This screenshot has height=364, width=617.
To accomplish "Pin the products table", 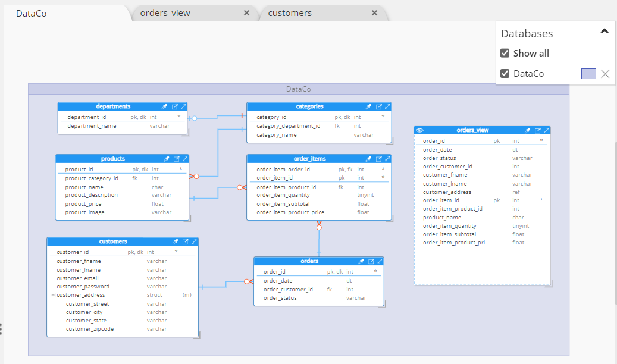I will pos(167,158).
